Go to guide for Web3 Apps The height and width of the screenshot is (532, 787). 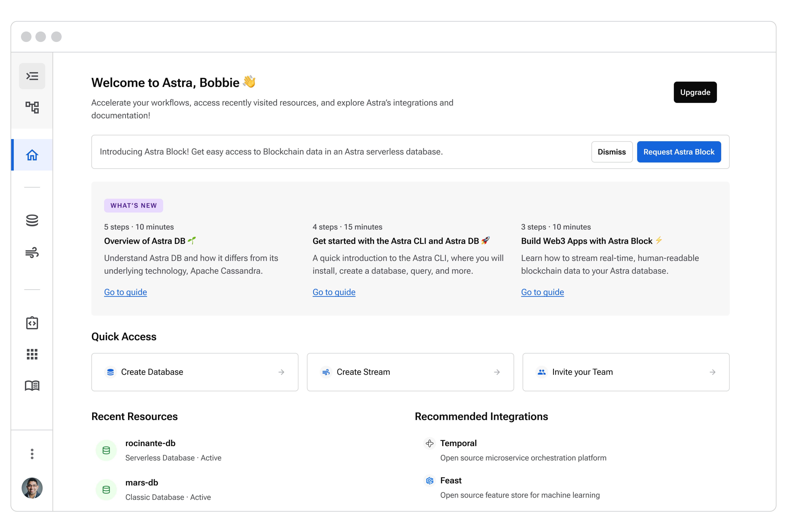542,292
